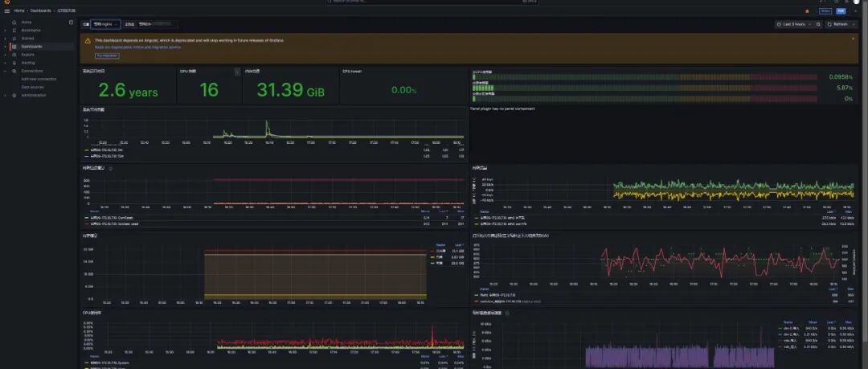Click the Try migration button
The image size is (868, 369).
point(108,56)
